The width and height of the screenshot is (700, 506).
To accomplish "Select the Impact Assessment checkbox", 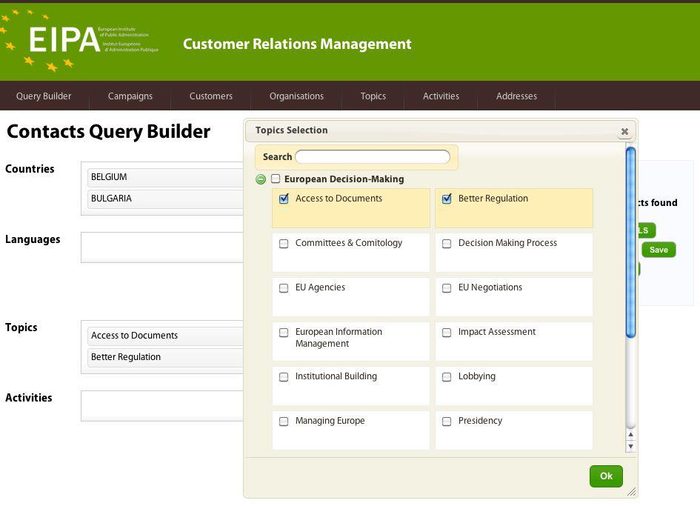I will point(447,333).
